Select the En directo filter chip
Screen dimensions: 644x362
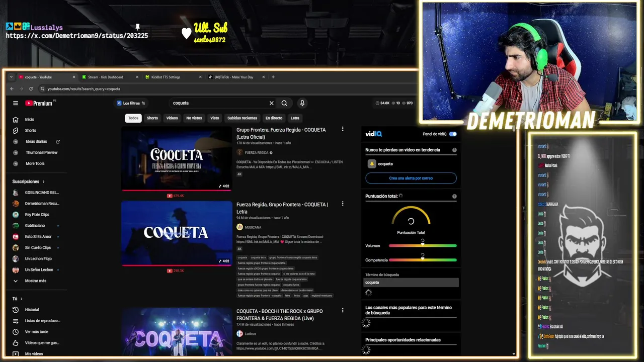click(274, 118)
